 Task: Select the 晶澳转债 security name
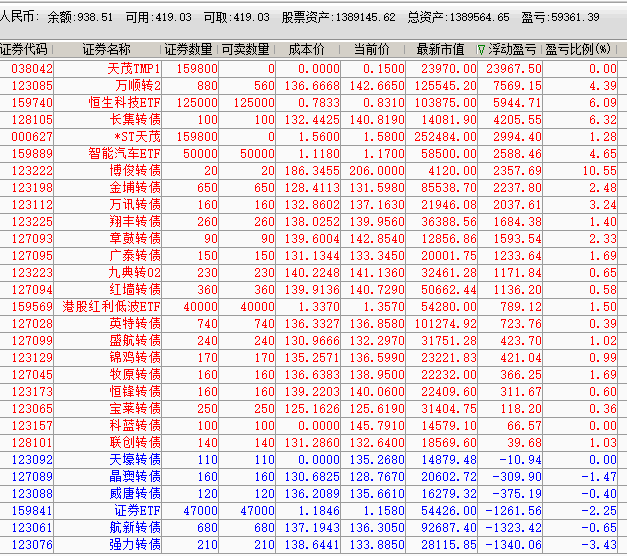tap(135, 476)
